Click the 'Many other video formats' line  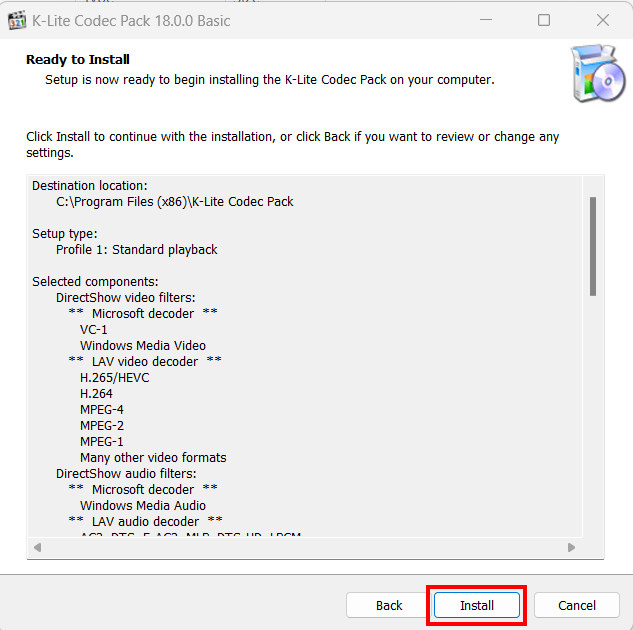[153, 457]
